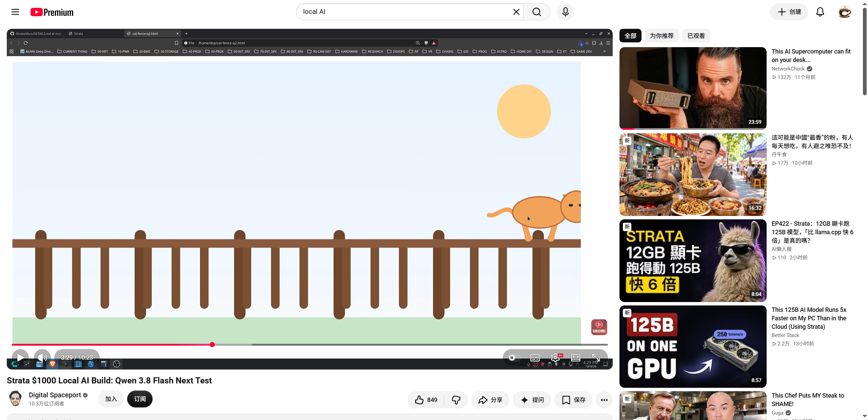
Task: Start voice search with microphone icon
Action: click(x=565, y=12)
